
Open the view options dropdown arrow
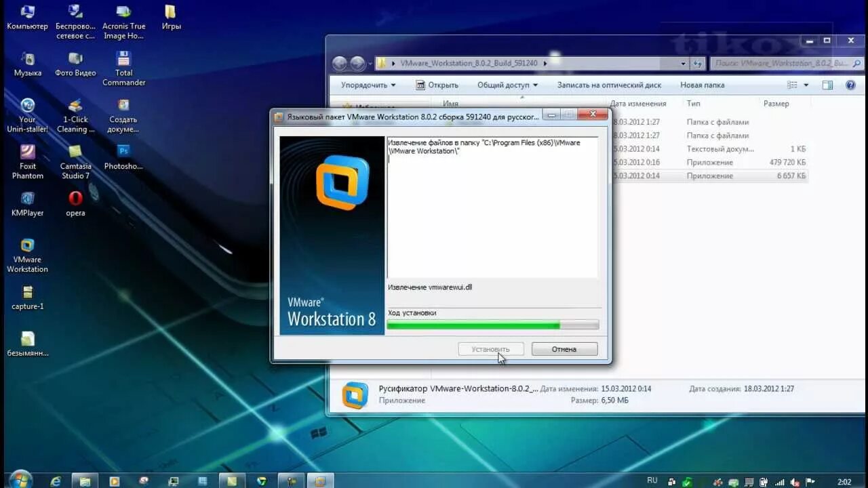[806, 85]
